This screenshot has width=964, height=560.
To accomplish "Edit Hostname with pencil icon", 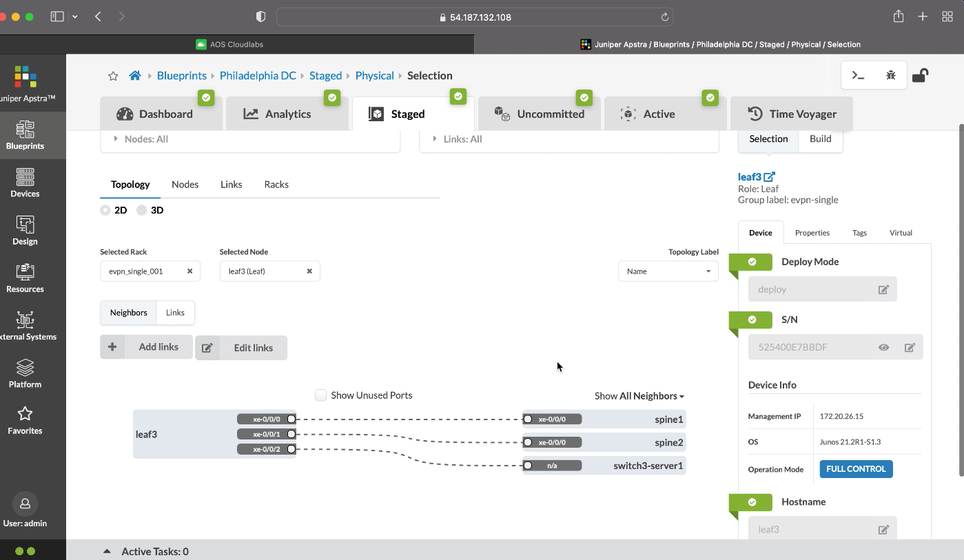I will click(x=883, y=530).
